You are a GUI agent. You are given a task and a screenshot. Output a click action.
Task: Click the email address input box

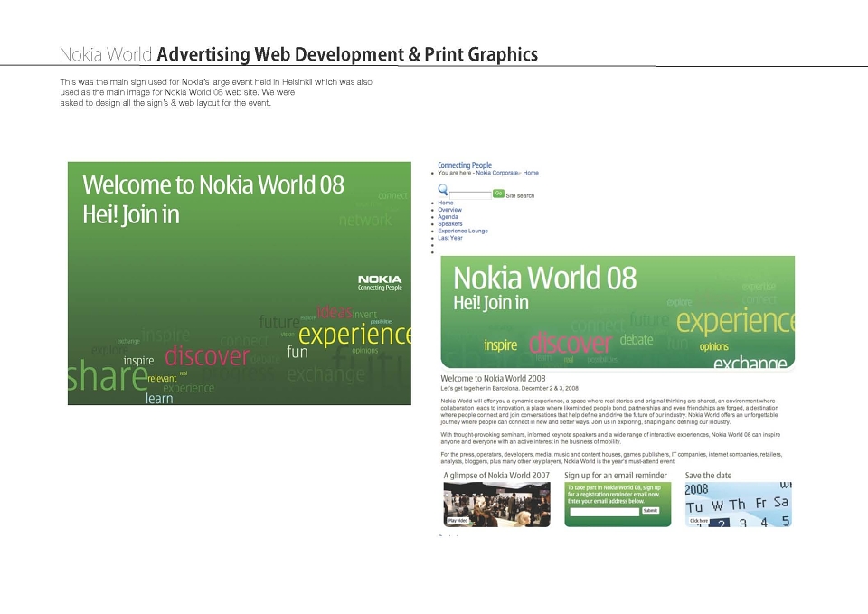[x=605, y=512]
